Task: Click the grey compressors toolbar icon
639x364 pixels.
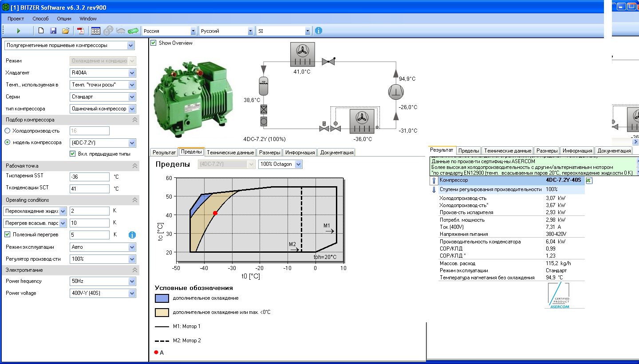Action: click(108, 31)
